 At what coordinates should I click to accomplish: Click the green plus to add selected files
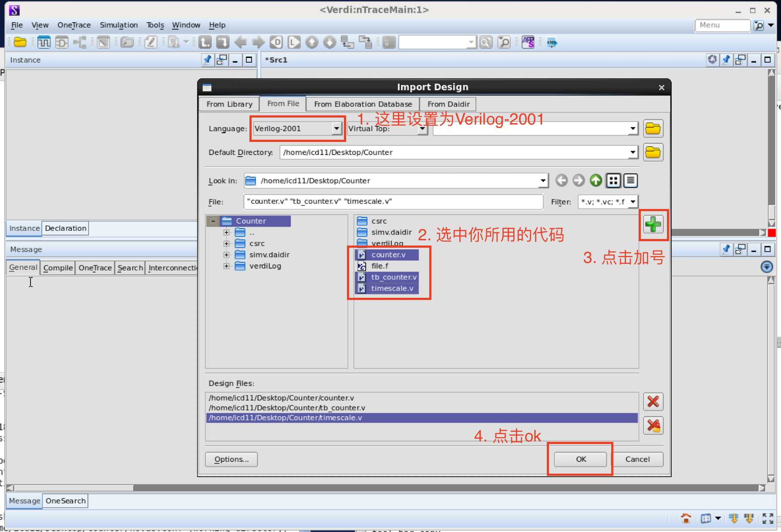[653, 225]
